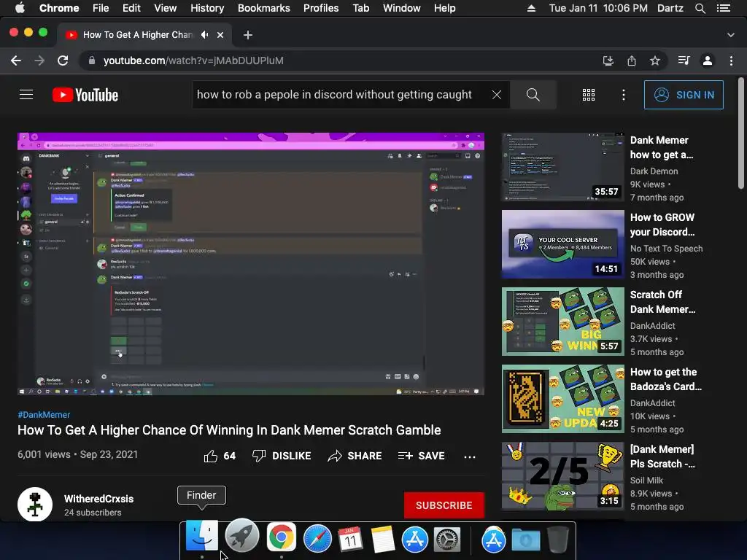Open the WitheredCrxsis channel name link

coord(98,499)
